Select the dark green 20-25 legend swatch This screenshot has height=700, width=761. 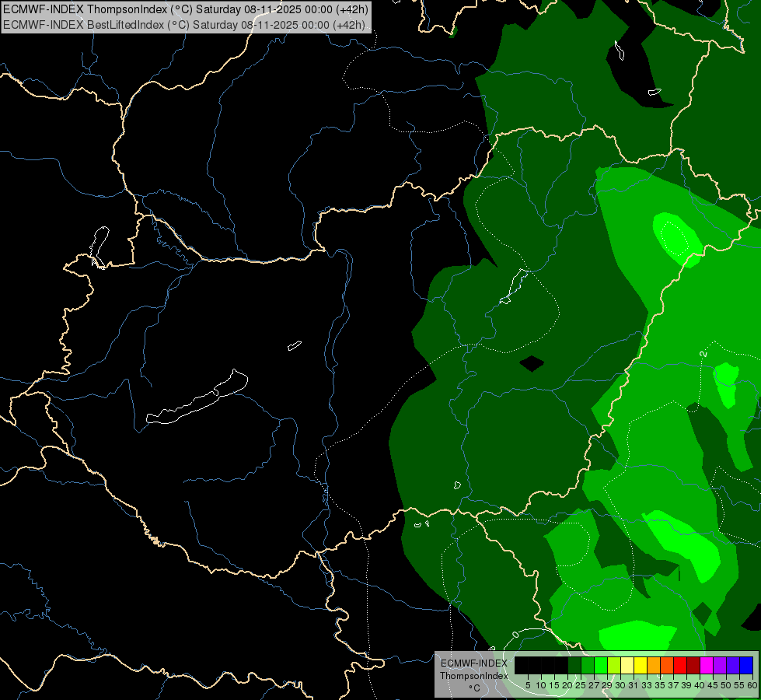pyautogui.click(x=574, y=665)
